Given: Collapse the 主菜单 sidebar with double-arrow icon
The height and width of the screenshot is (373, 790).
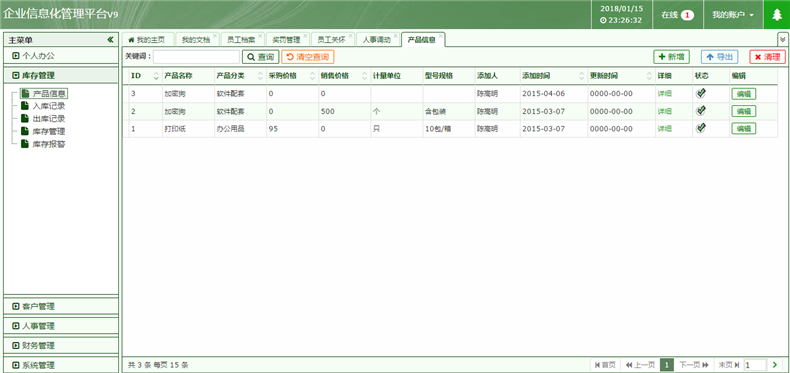Looking at the screenshot, I should 110,40.
